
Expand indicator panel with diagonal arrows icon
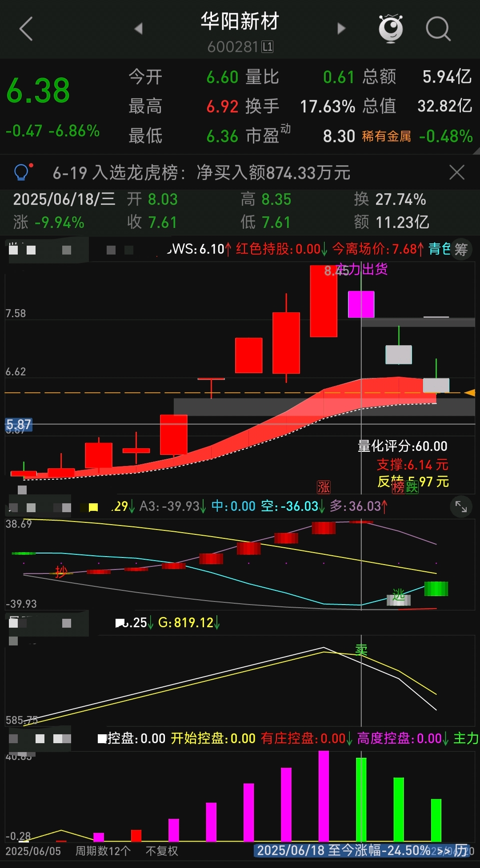pyautogui.click(x=461, y=507)
